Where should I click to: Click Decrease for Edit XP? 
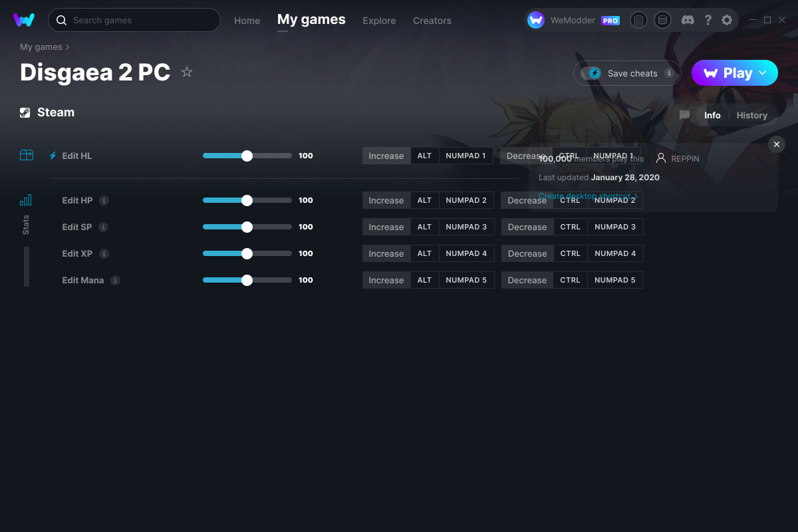click(527, 253)
